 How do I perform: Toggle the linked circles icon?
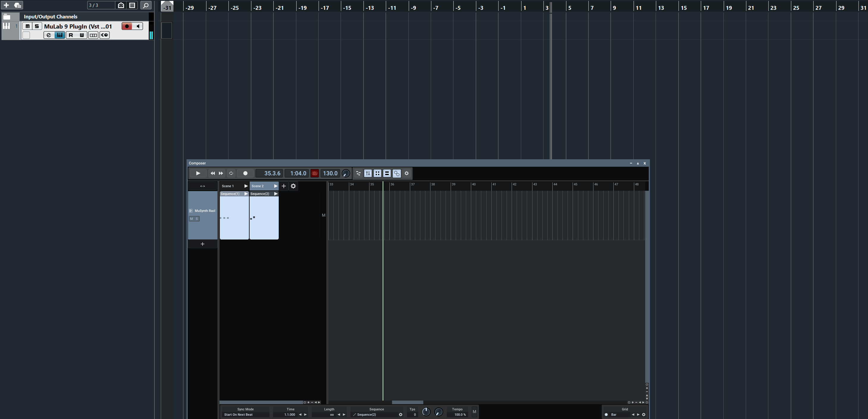[x=397, y=173]
